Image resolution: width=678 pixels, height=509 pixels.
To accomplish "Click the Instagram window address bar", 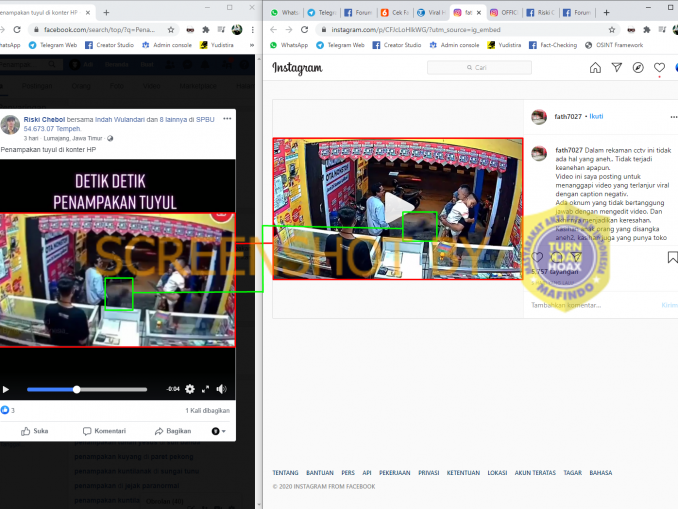I will (x=467, y=29).
